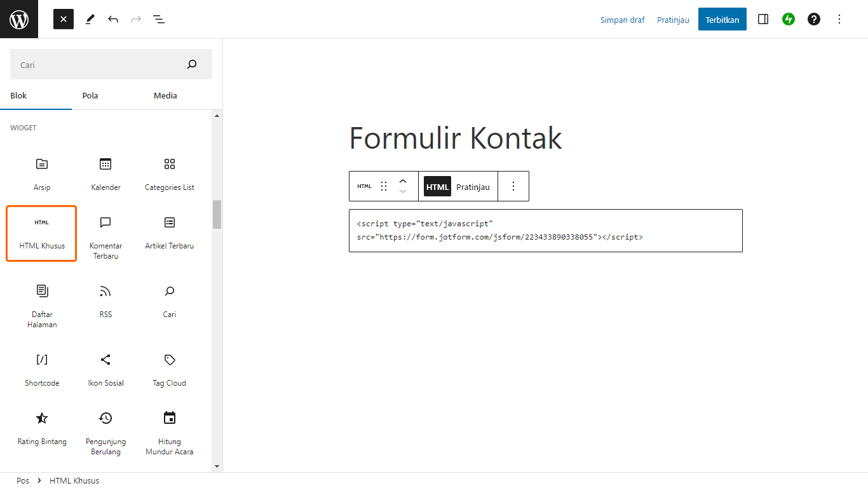Select the pencil edit tool
The width and height of the screenshot is (868, 488).
point(90,19)
